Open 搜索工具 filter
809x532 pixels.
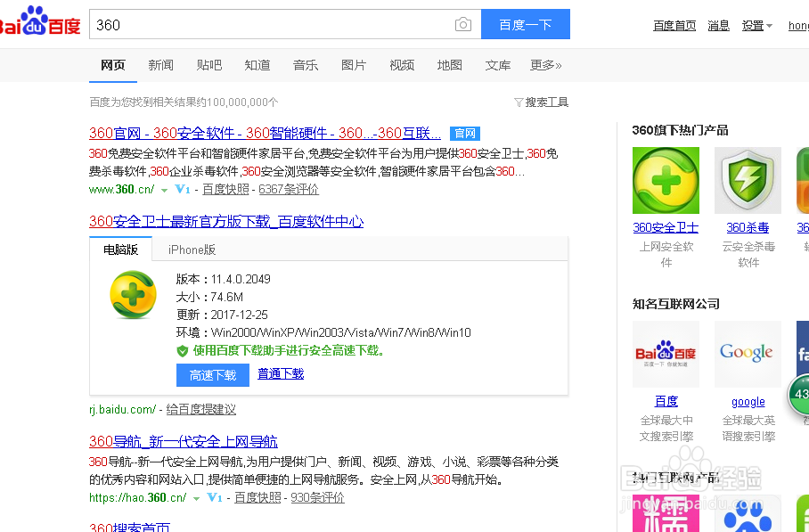541,102
